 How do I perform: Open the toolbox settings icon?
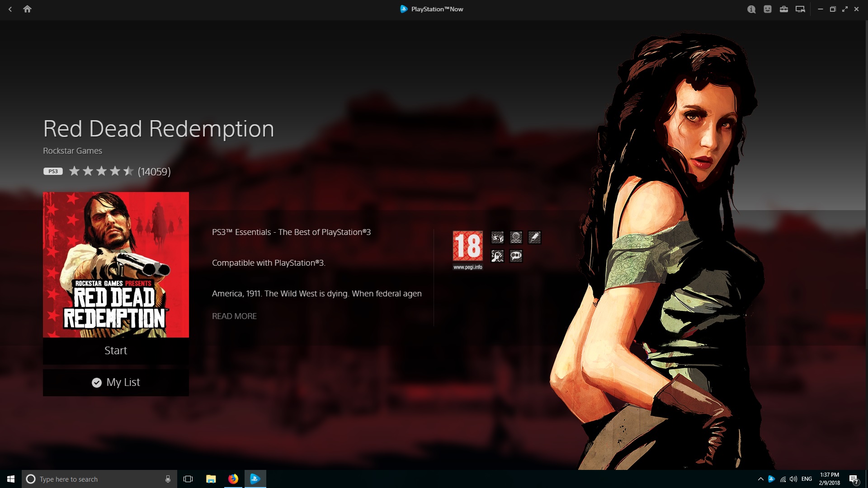(784, 9)
